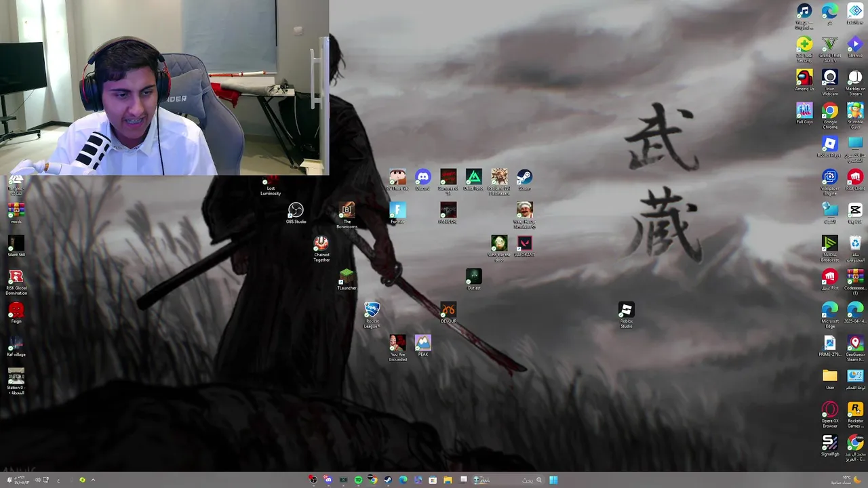
Task: Click the Windows Start button
Action: point(553,480)
